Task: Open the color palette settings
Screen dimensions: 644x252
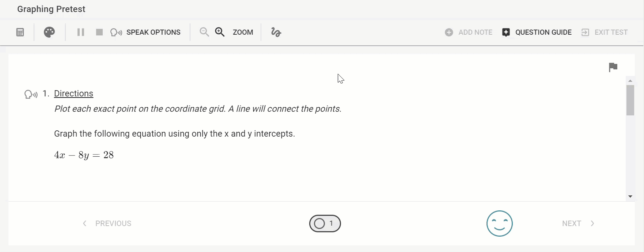Action: pos(49,32)
